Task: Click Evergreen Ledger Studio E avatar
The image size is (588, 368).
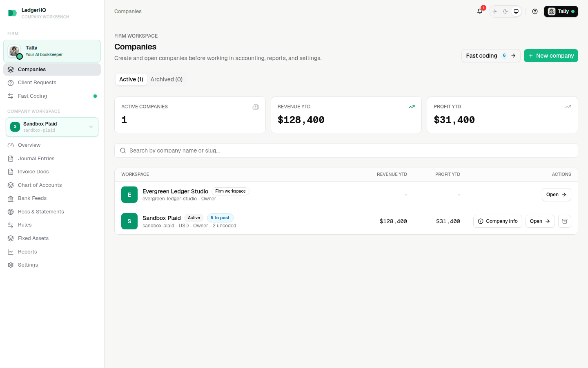Action: point(129,195)
